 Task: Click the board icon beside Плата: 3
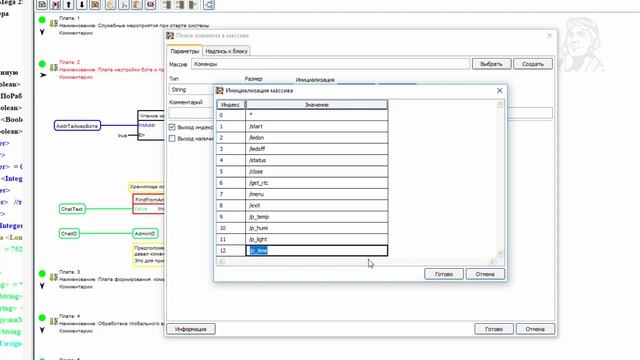click(x=53, y=278)
